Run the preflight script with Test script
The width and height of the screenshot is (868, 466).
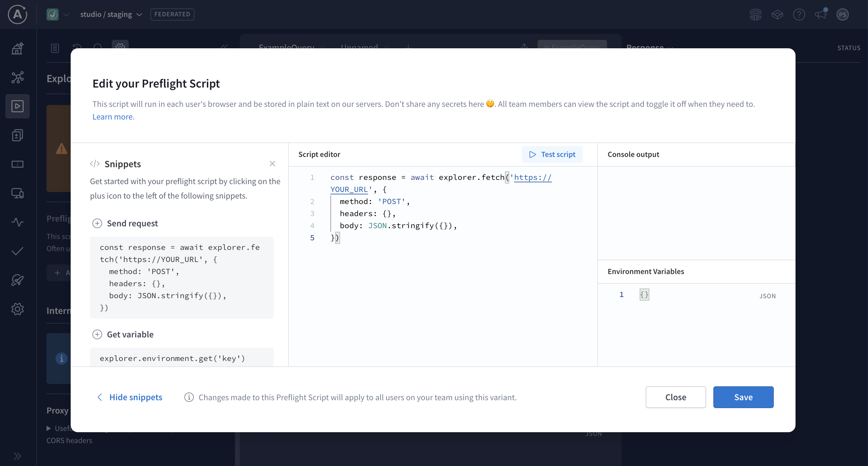click(x=552, y=154)
